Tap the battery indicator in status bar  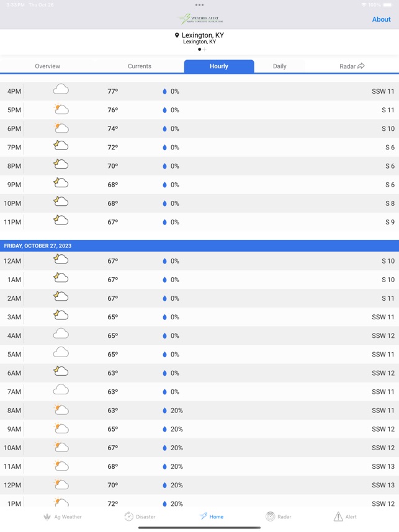387,5
